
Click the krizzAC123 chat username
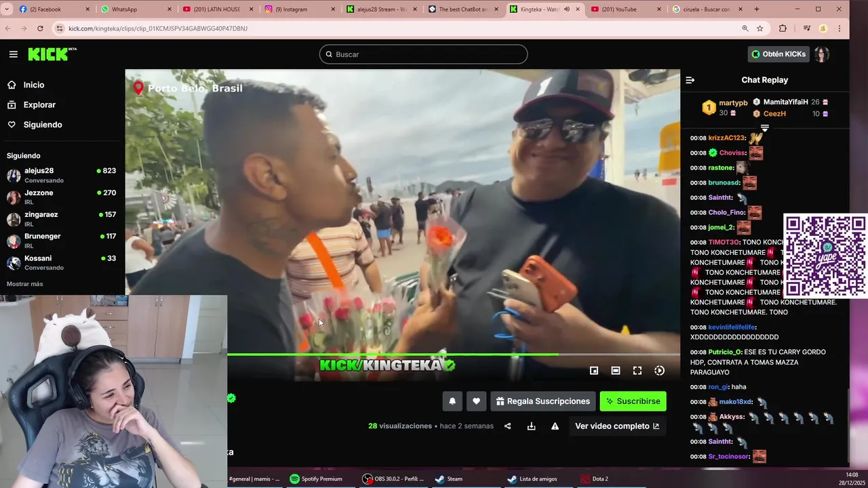(726, 138)
